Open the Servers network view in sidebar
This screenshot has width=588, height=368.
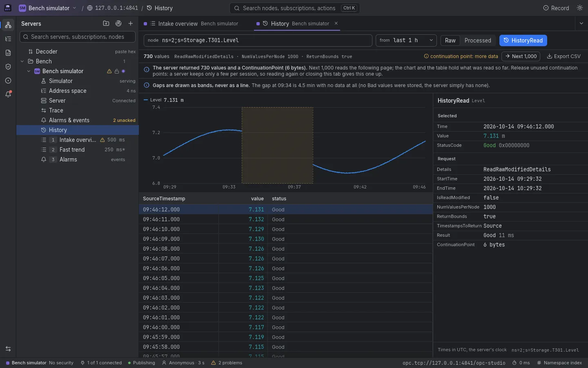tap(8, 25)
